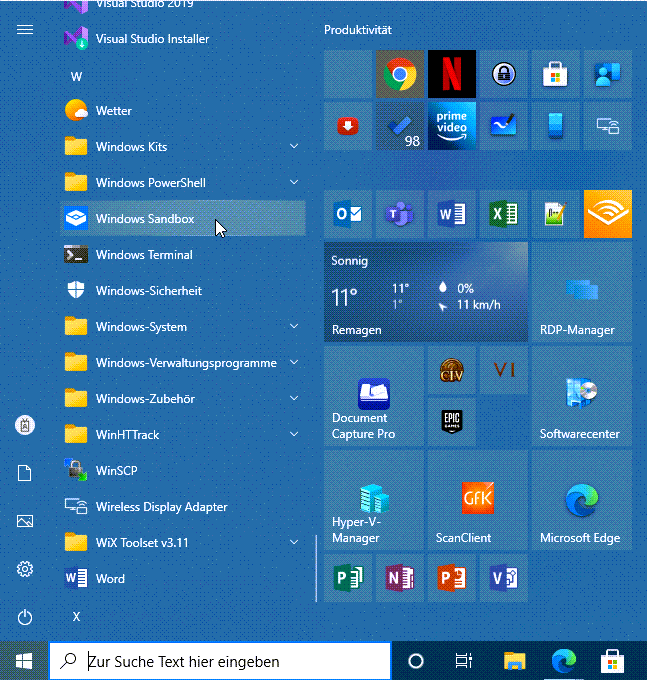Open the padlock app tile

tap(504, 74)
